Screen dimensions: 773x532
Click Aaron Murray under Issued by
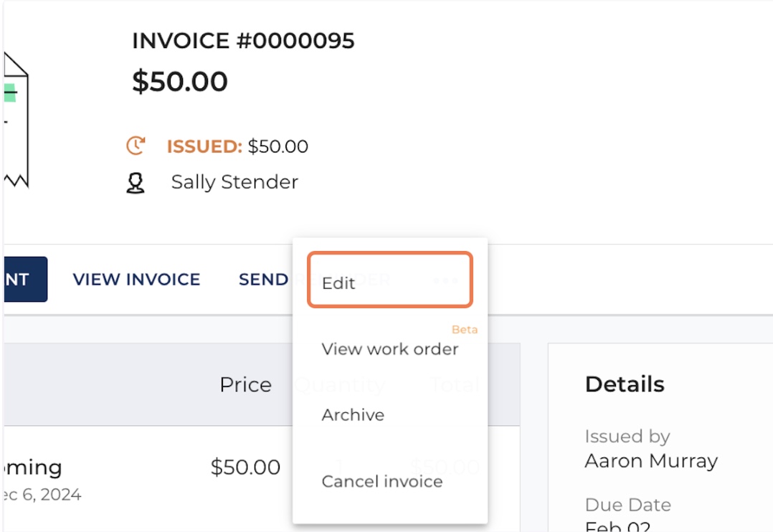650,461
